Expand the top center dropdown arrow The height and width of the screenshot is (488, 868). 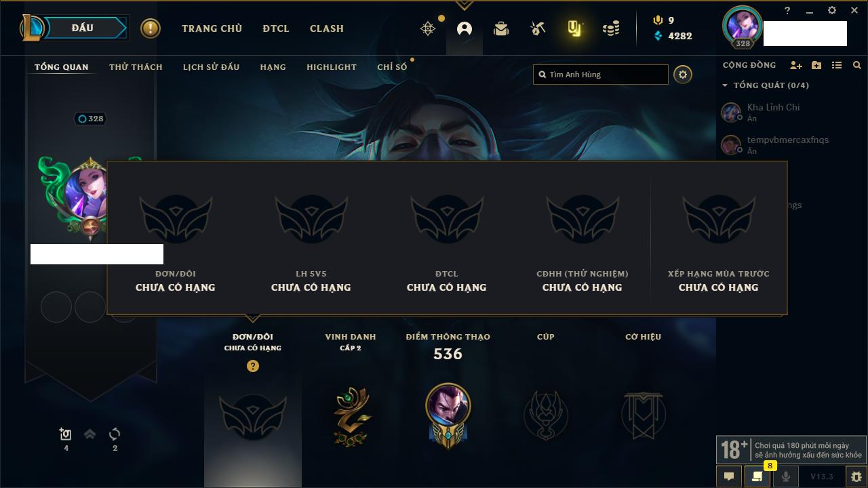[464, 5]
